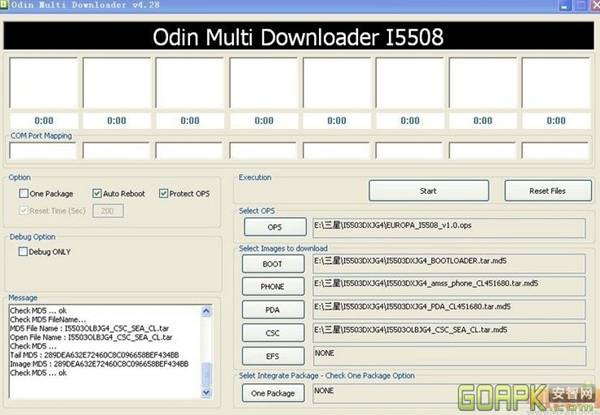
Task: Click the log line 'MD5 File Name : I5503OLBJG4_CSC_SEA_CL.tar'
Action: pyautogui.click(x=89, y=328)
